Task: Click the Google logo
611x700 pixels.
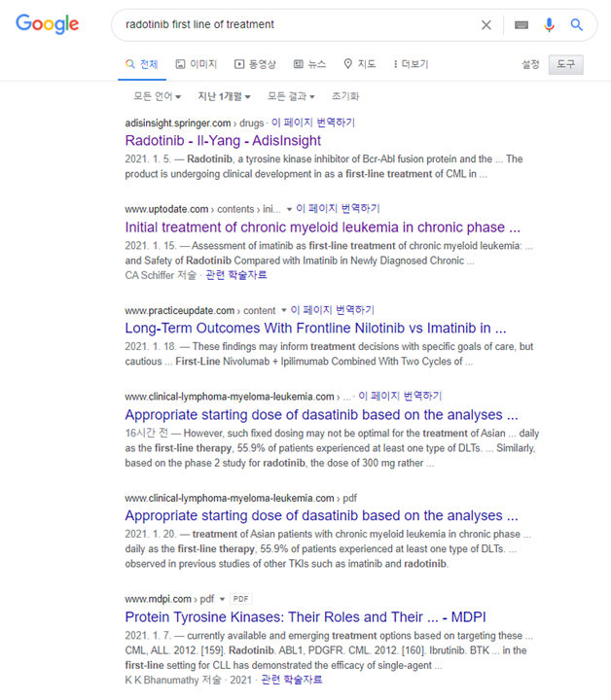Action: 48,24
